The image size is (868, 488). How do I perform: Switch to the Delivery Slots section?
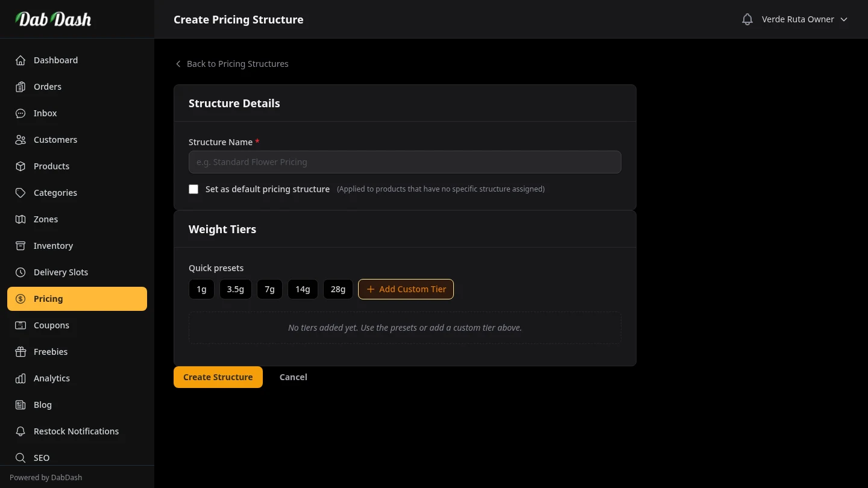tap(60, 272)
